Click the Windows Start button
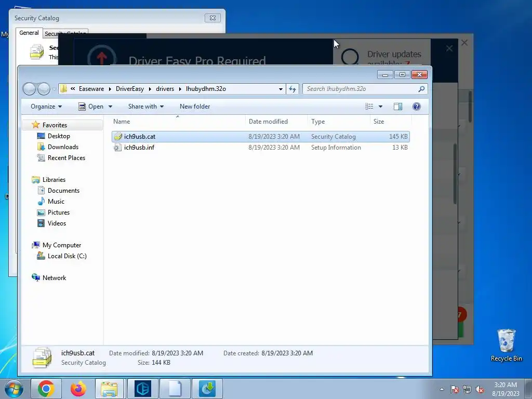 coord(14,389)
